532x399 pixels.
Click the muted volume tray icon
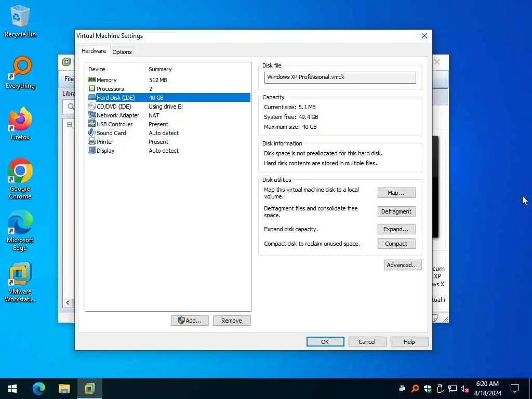click(x=465, y=389)
